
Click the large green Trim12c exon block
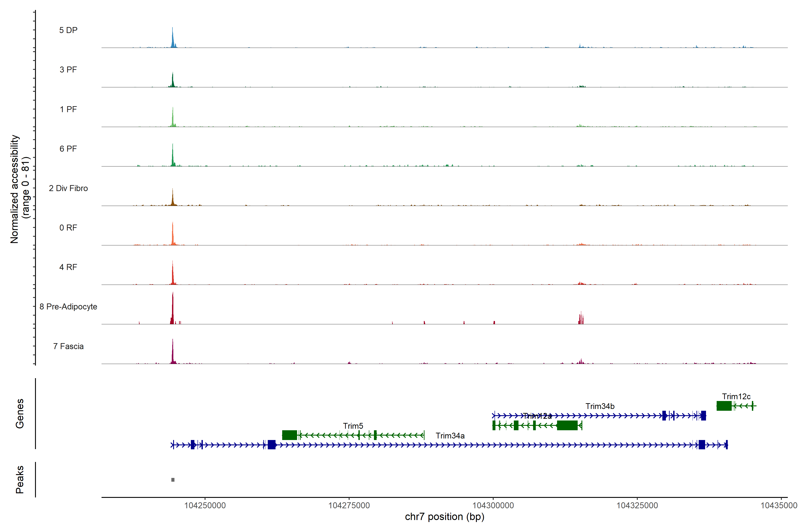[724, 406]
